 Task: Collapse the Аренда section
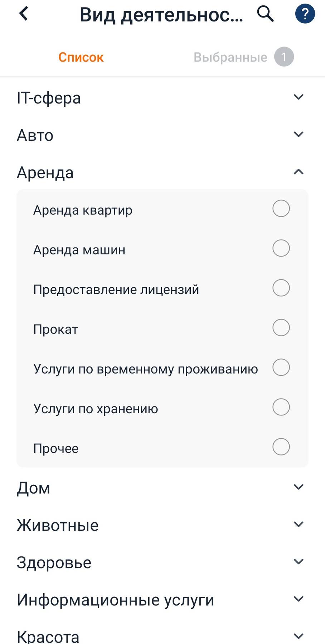[297, 172]
